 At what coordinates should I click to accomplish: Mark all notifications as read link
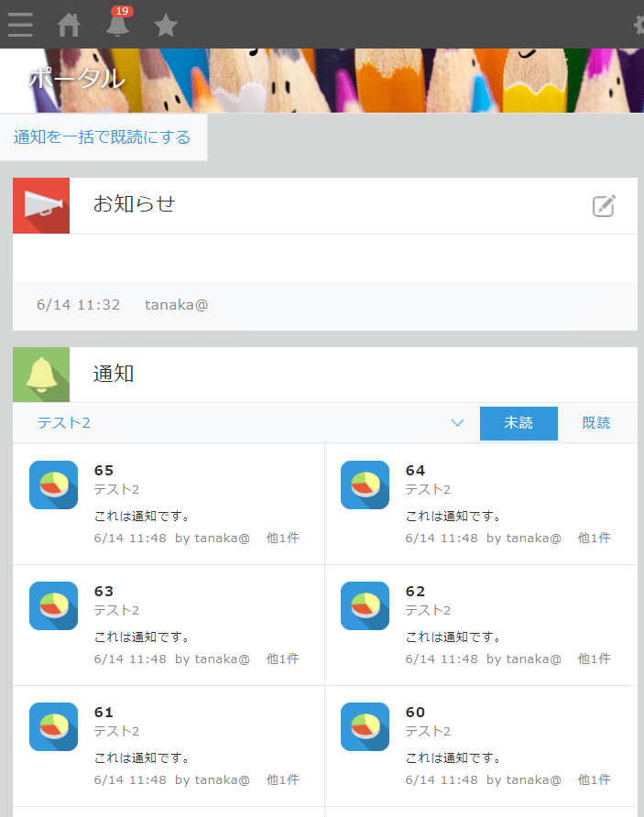click(102, 137)
